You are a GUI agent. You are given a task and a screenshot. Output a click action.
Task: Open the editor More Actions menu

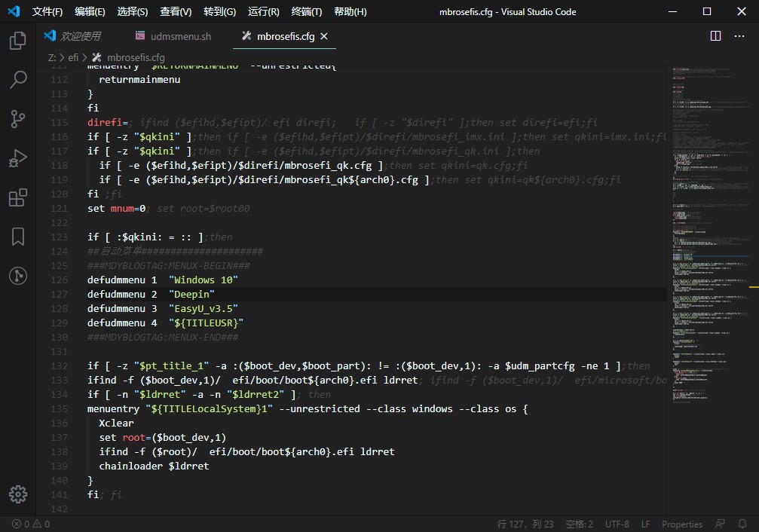click(741, 36)
